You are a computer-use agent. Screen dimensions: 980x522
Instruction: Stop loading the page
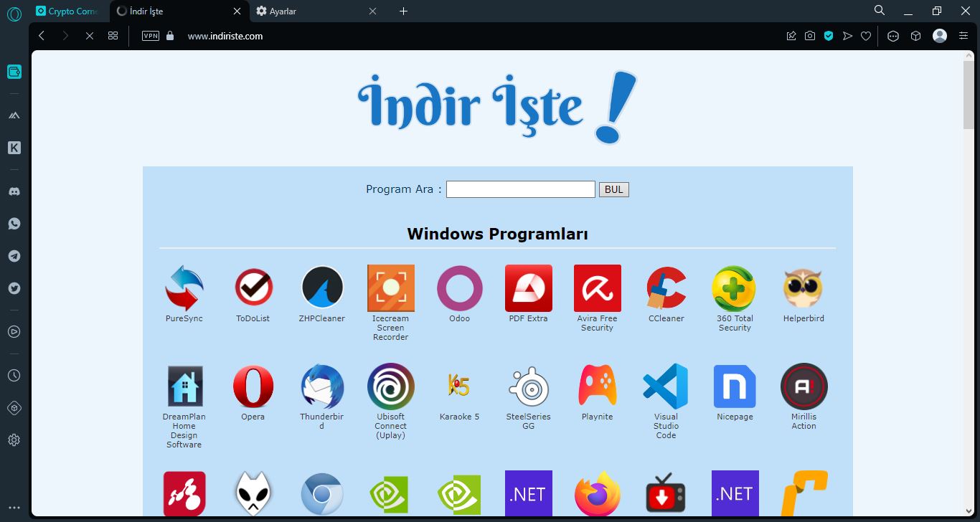[x=89, y=36]
